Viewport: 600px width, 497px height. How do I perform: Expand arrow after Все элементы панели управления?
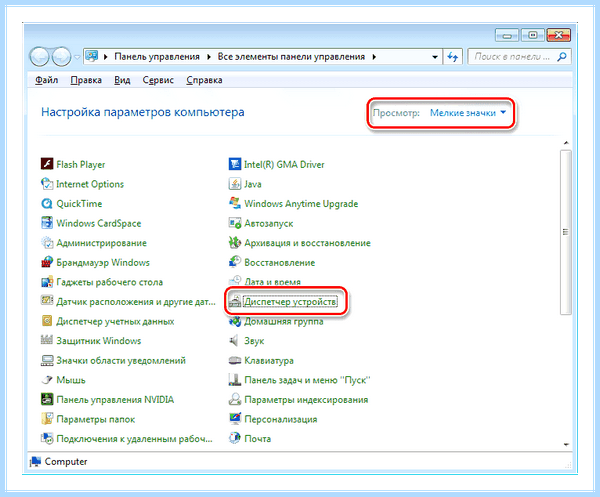click(x=374, y=57)
